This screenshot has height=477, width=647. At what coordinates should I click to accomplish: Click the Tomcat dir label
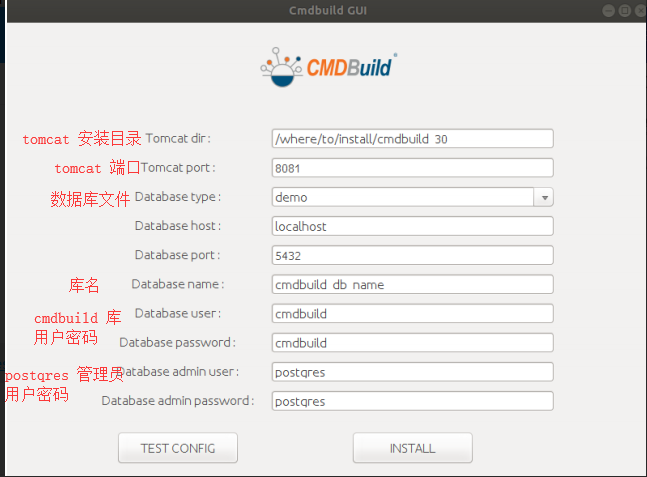pos(178,138)
